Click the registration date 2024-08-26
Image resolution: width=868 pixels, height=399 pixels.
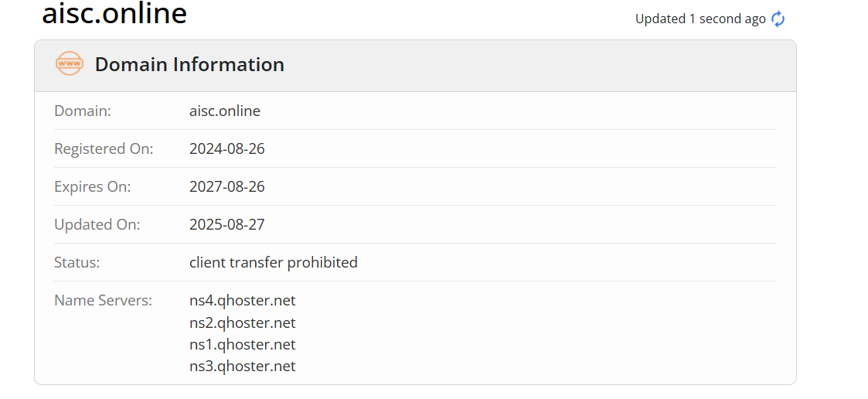pyautogui.click(x=227, y=148)
